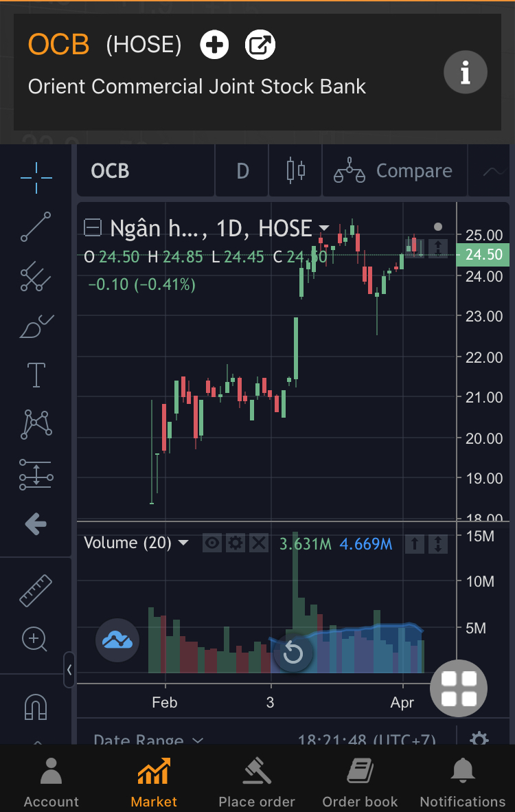Screen dimensions: 515x812
Task: Collapse the chart legend minus box
Action: [93, 227]
